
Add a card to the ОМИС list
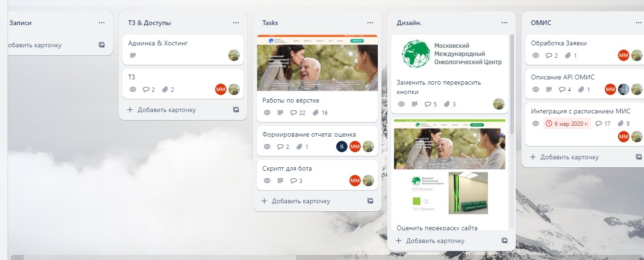coord(565,157)
